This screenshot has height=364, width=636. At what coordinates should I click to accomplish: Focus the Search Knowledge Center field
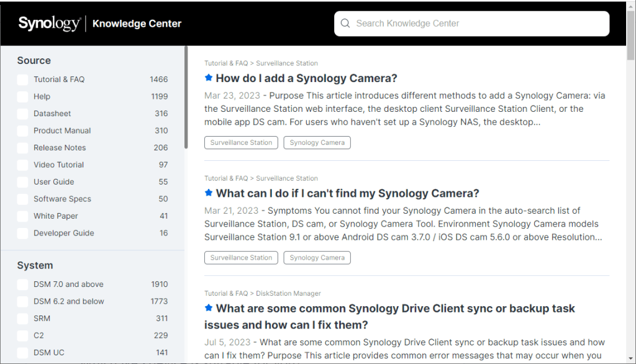471,24
